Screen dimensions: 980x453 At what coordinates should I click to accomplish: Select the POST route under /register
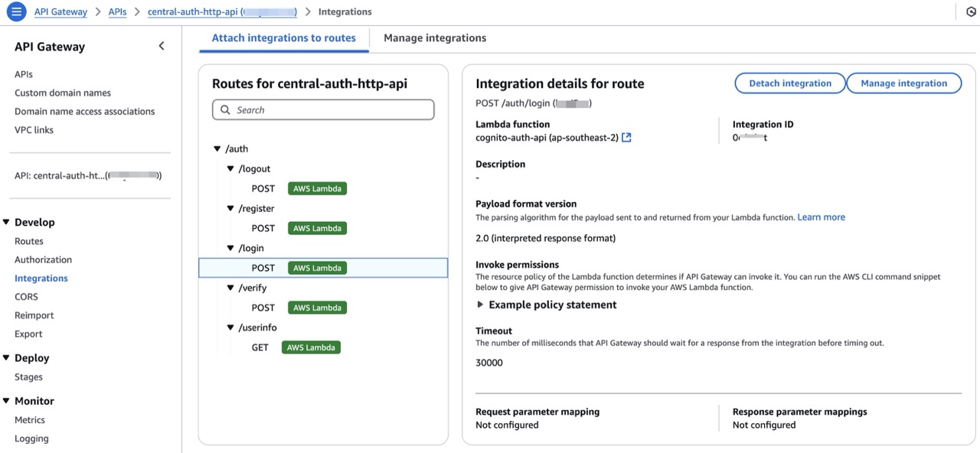click(x=263, y=228)
